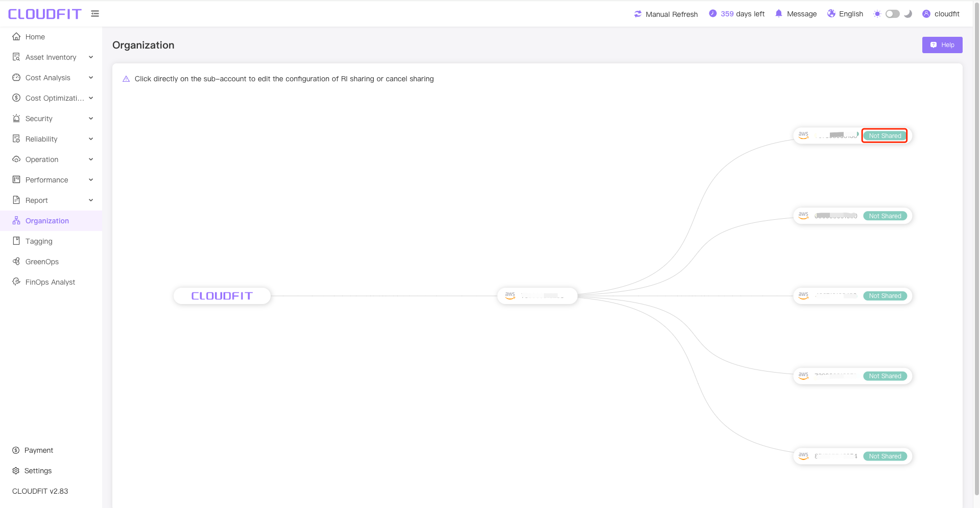The image size is (980, 508).
Task: Expand the Security chevron
Action: click(91, 119)
